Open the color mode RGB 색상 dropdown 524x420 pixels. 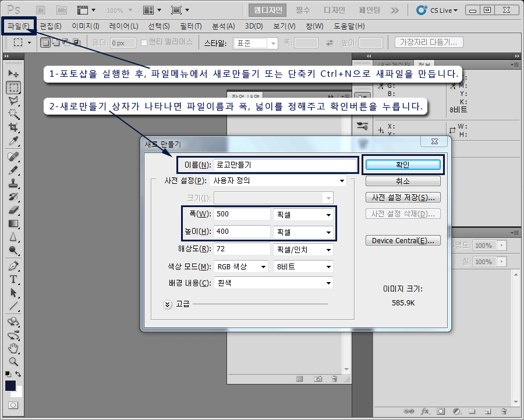pos(241,267)
